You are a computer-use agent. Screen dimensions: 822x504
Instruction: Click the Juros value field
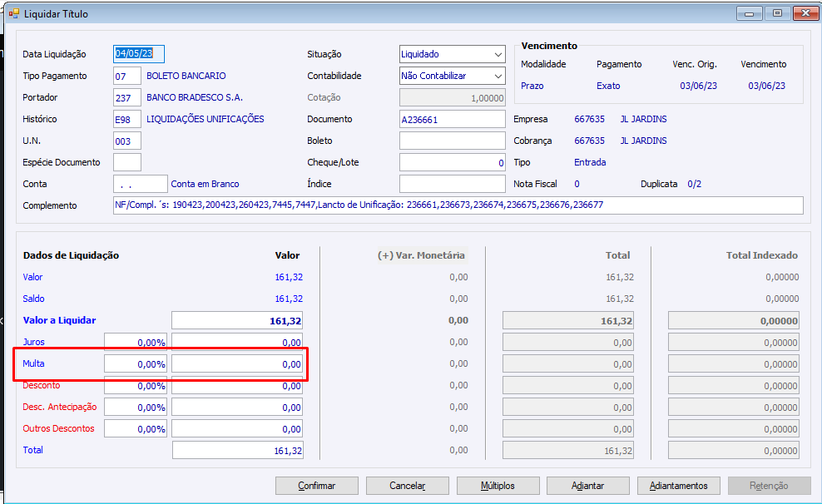[x=237, y=342]
